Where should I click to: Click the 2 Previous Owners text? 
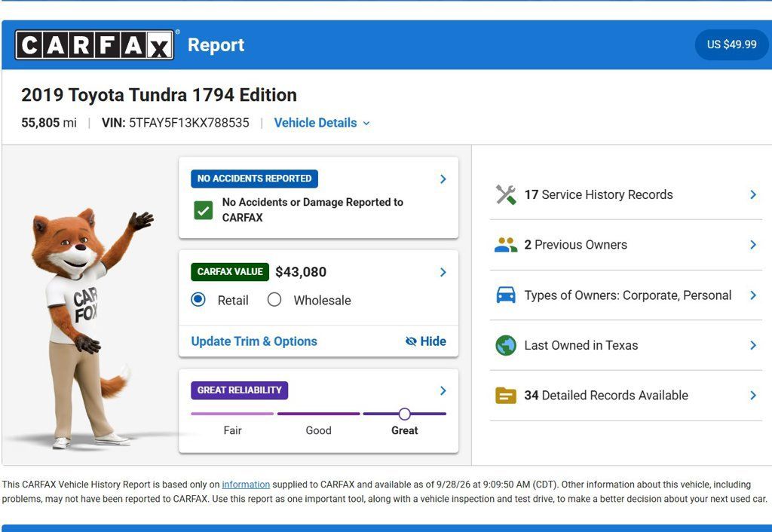point(575,245)
